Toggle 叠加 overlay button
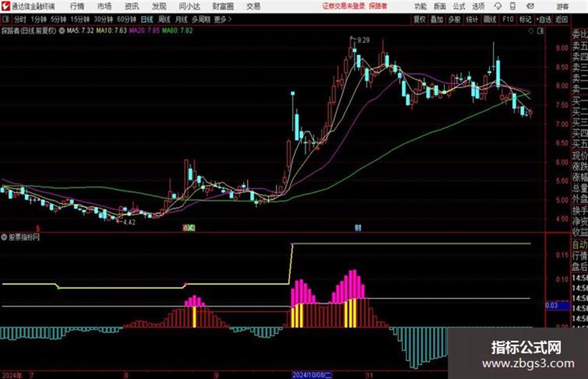Screen dimensions: 588x379 [x=437, y=19]
